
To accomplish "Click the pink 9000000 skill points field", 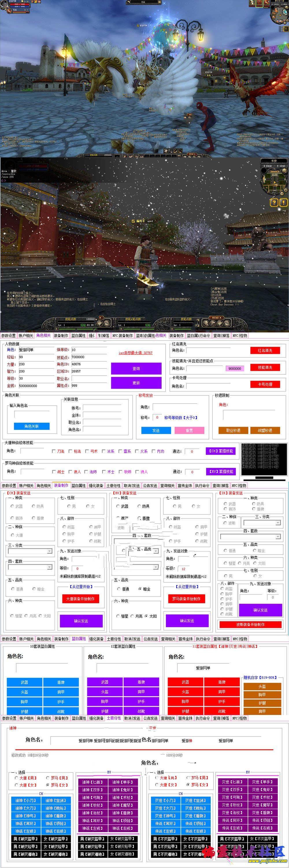I will [x=234, y=368].
